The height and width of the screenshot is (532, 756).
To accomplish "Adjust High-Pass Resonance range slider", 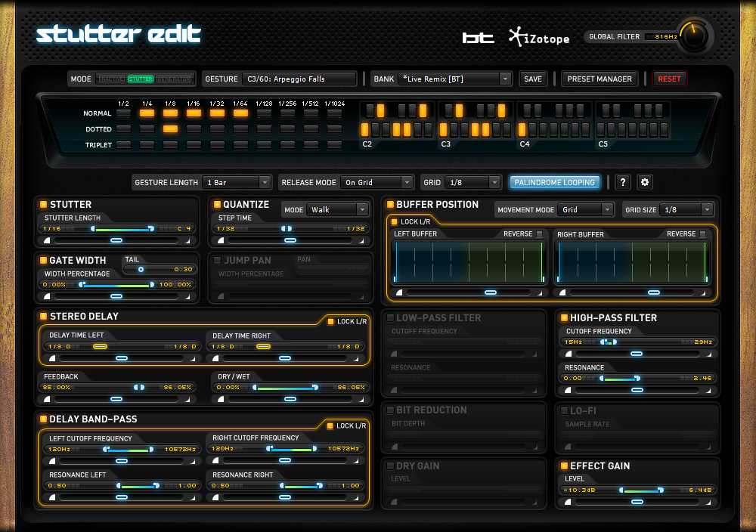I will [x=620, y=379].
